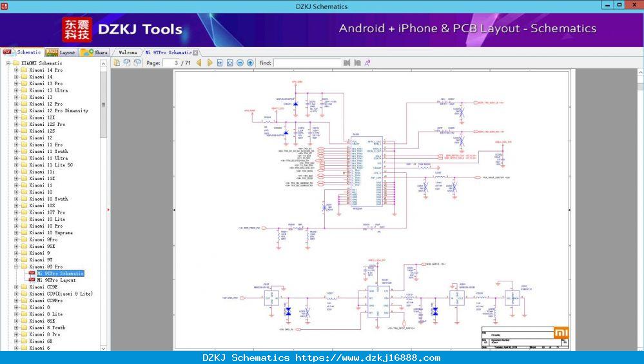Select the Xiaomi CC9E tree folder
644x364 pixels.
click(43, 287)
